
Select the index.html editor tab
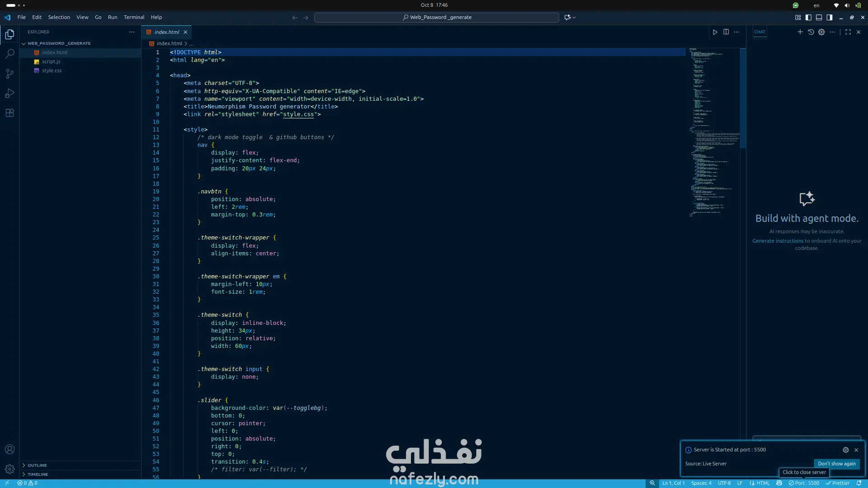(166, 32)
